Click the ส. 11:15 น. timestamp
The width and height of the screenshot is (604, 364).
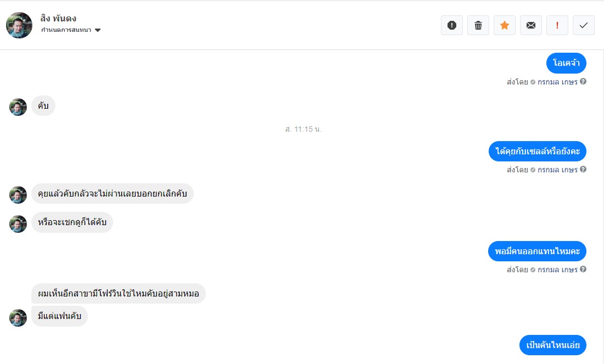tap(303, 129)
